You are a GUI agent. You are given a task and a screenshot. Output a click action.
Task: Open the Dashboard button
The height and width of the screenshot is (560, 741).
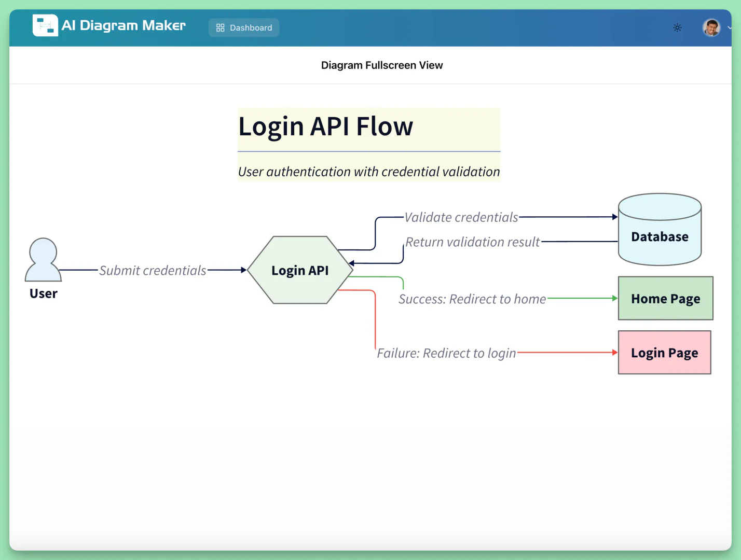click(244, 27)
